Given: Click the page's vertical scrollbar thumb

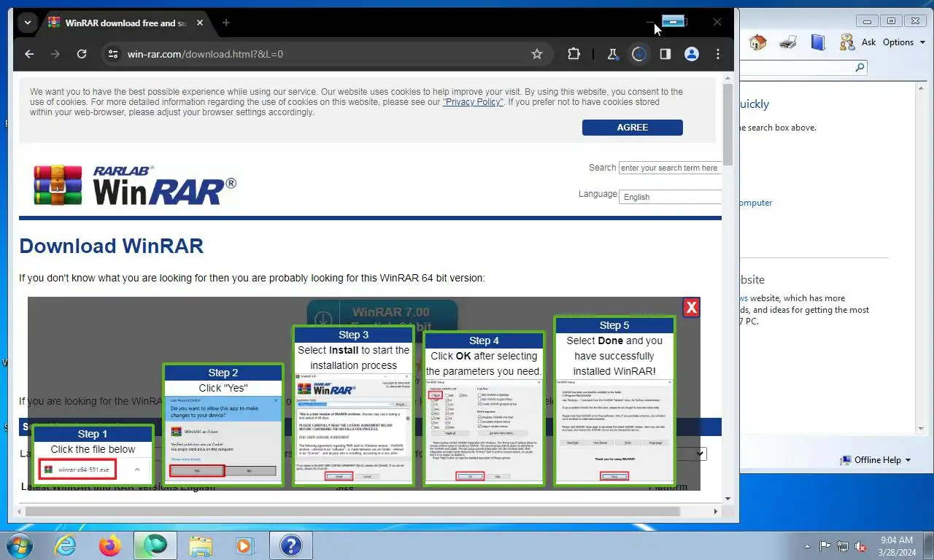Looking at the screenshot, I should click(727, 124).
